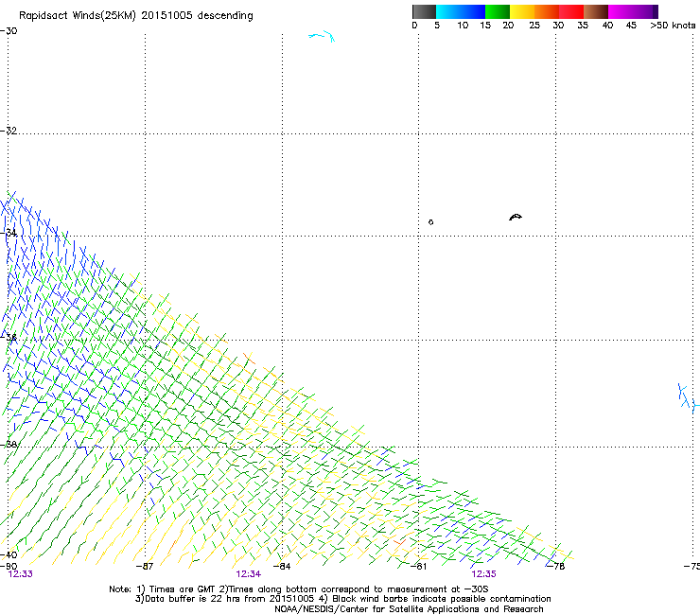This screenshot has height=615, width=700.
Task: Click the gray 0-5 knots color segment
Action: [424, 11]
